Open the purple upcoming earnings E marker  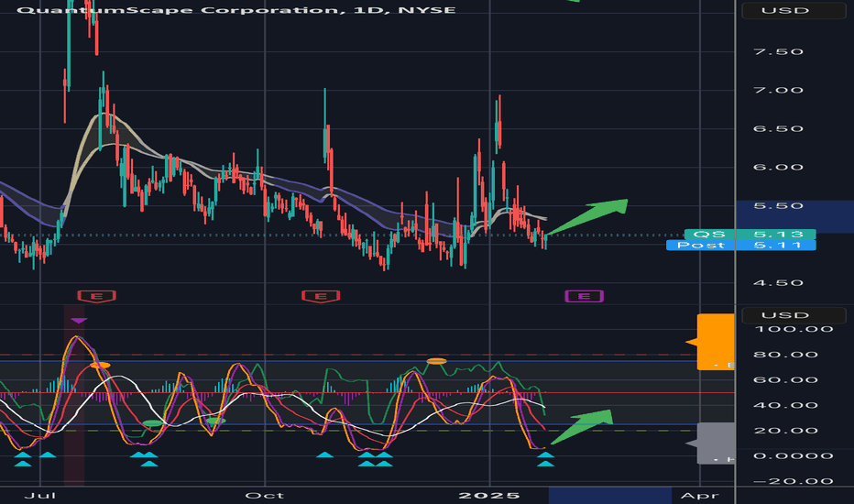[584, 296]
